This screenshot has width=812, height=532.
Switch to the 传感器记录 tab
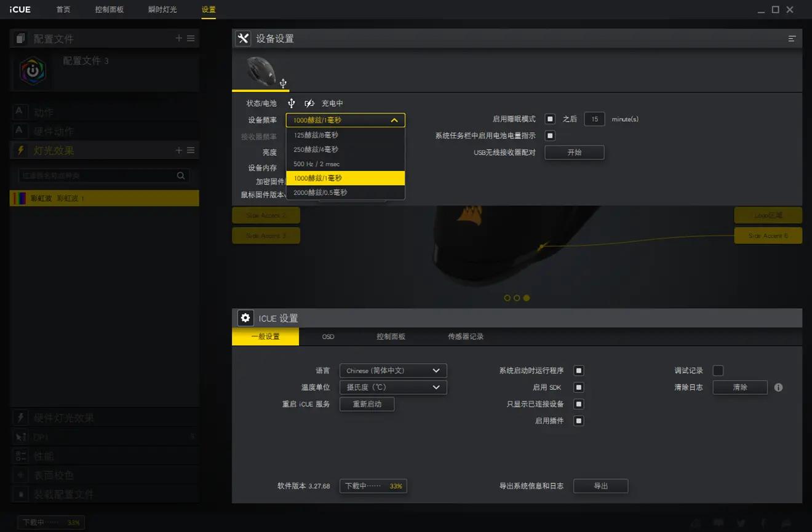point(466,336)
